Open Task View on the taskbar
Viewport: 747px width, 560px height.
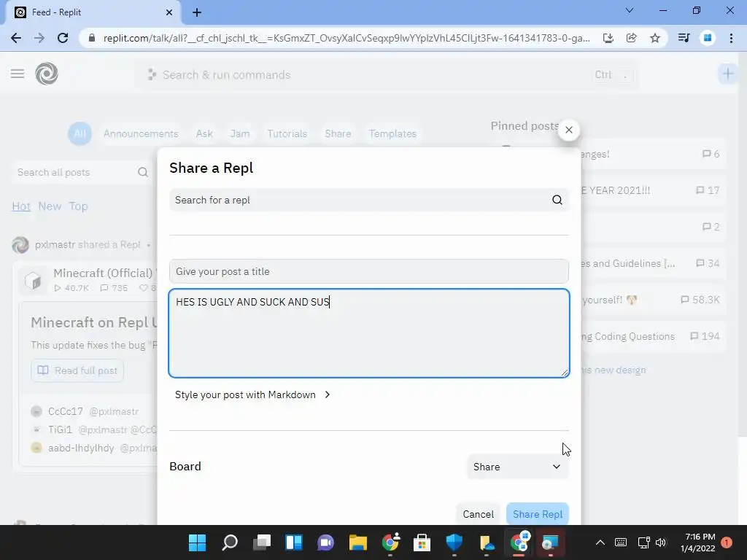[262, 542]
